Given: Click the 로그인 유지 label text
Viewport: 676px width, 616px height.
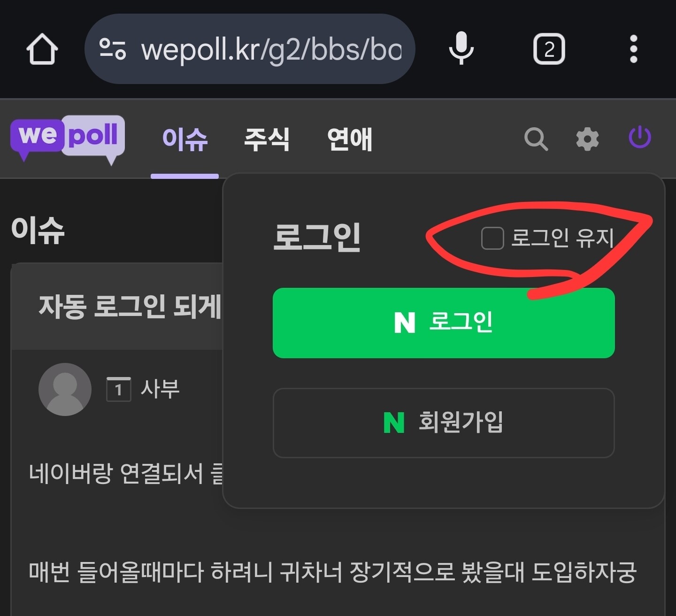Looking at the screenshot, I should coord(562,238).
